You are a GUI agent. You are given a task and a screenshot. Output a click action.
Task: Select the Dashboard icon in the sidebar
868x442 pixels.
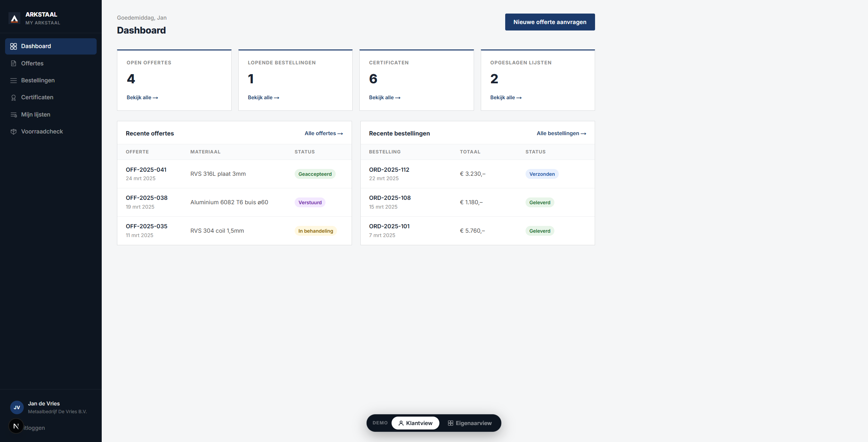[x=14, y=46]
